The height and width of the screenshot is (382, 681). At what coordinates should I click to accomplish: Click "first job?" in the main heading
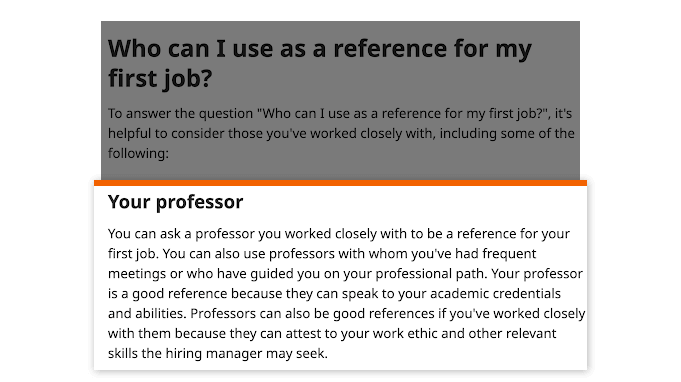pos(160,79)
